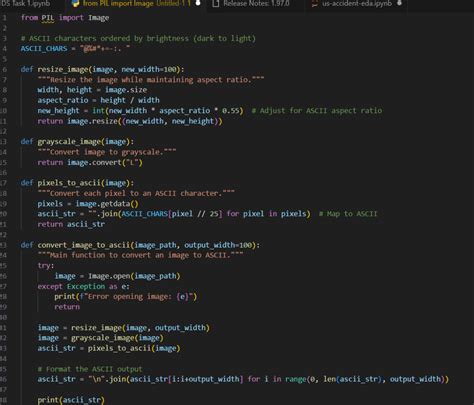Click the docstring 'Convert each pixel to an ASCII character.'
Viewport: 474px width, 405px height.
click(x=136, y=193)
